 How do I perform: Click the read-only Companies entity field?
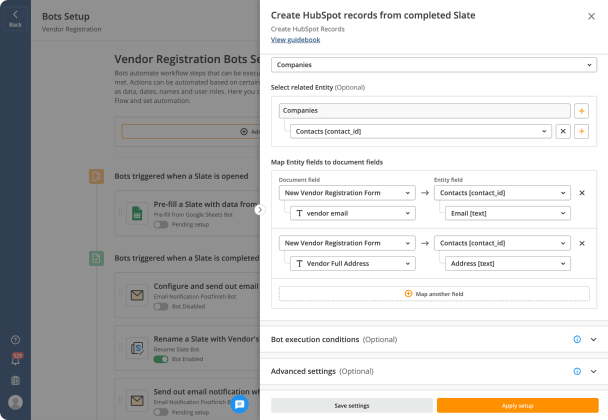[x=425, y=111]
